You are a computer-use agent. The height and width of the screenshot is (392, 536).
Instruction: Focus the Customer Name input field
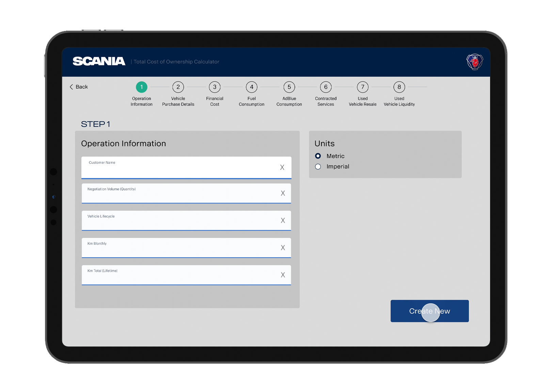click(x=186, y=168)
